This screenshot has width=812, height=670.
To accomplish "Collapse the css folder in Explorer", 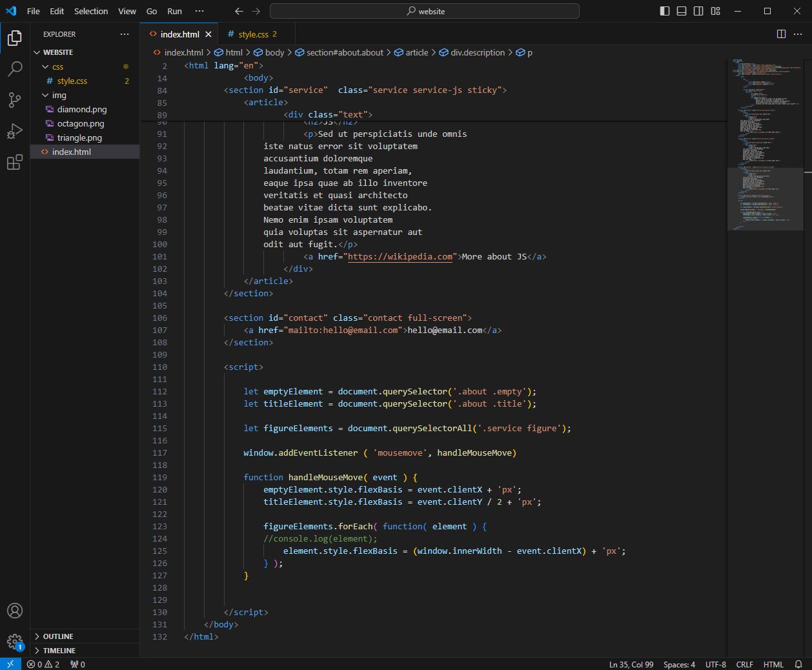I will coord(57,66).
